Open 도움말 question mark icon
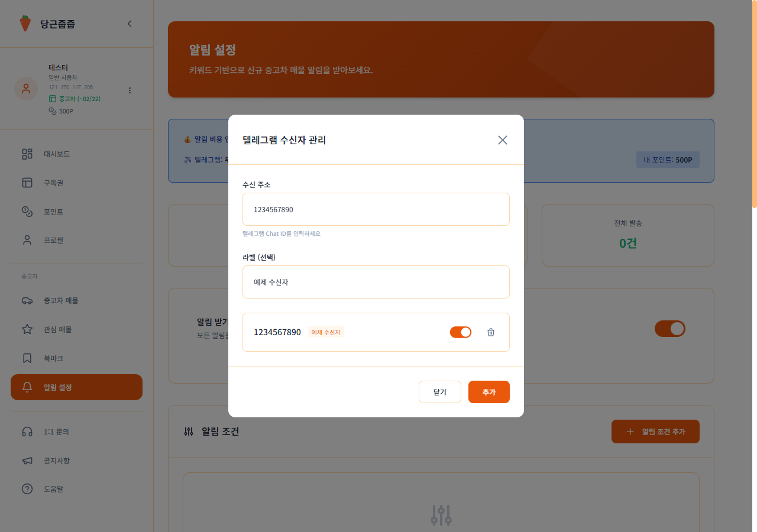757x532 pixels. coord(26,489)
